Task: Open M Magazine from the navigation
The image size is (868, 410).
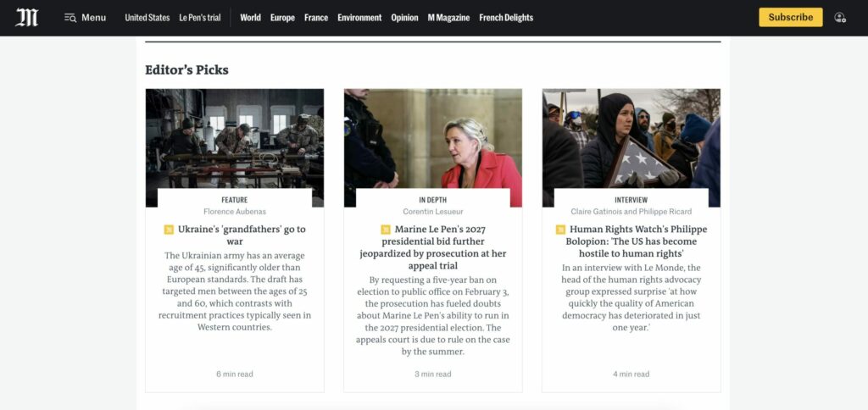Action: [x=448, y=18]
